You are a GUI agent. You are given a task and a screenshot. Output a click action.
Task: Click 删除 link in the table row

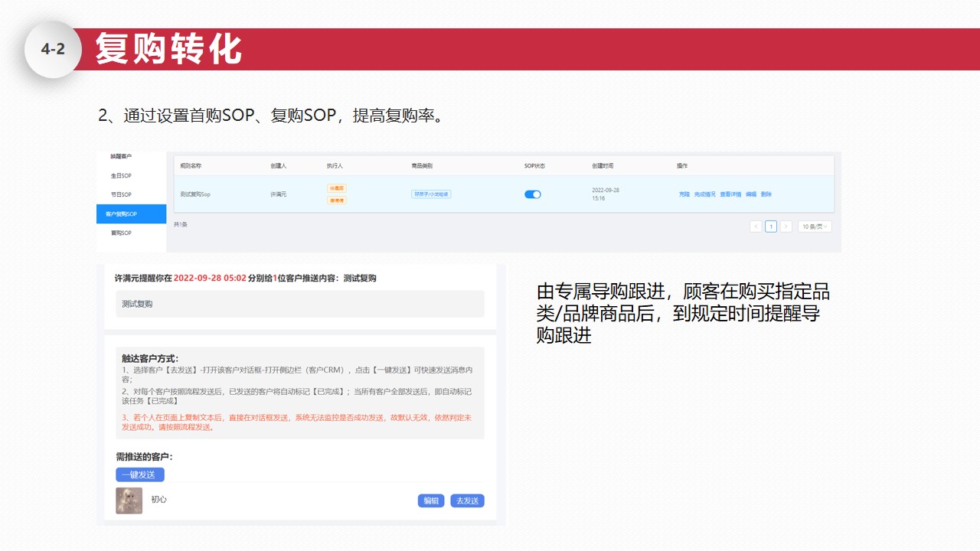[766, 194]
